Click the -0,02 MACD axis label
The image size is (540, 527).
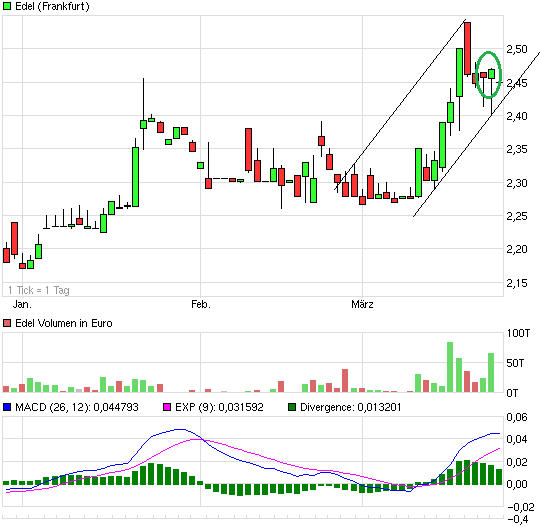click(521, 507)
